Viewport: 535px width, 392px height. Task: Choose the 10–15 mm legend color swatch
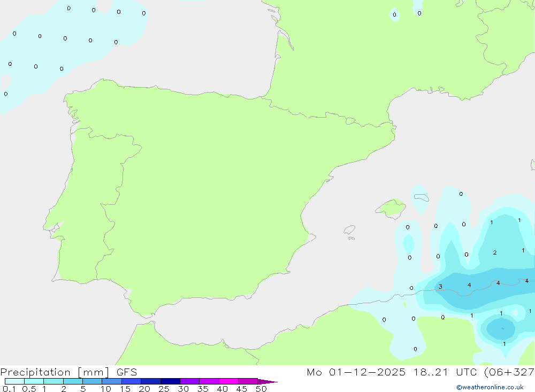(112, 381)
